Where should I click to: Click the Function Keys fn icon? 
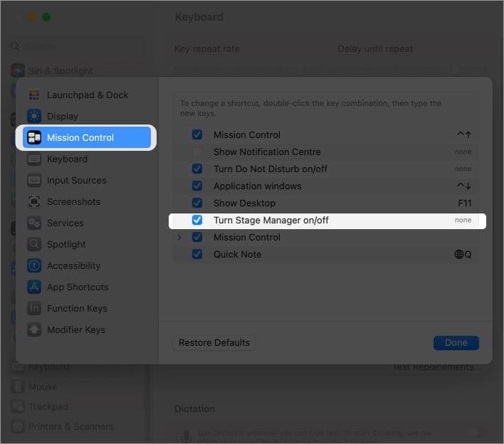34,308
